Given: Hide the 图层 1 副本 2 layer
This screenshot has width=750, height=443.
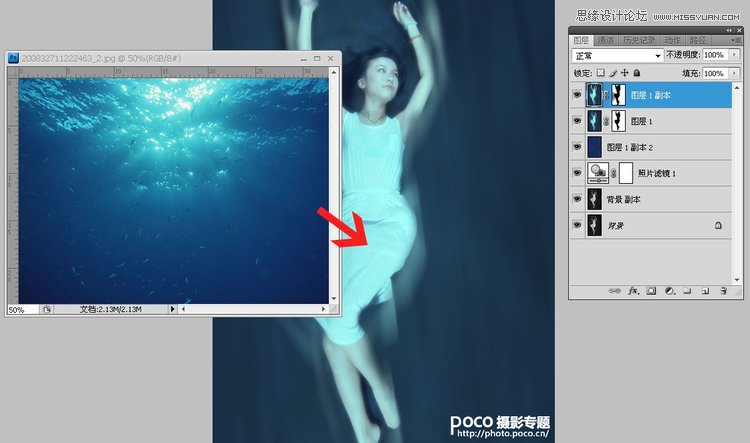Looking at the screenshot, I should (x=577, y=147).
